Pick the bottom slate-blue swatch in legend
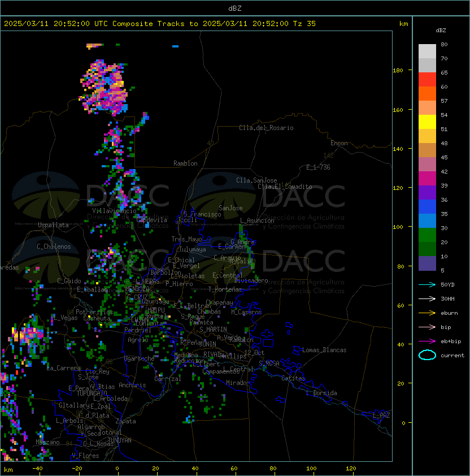This screenshot has width=470, height=476. click(x=427, y=263)
